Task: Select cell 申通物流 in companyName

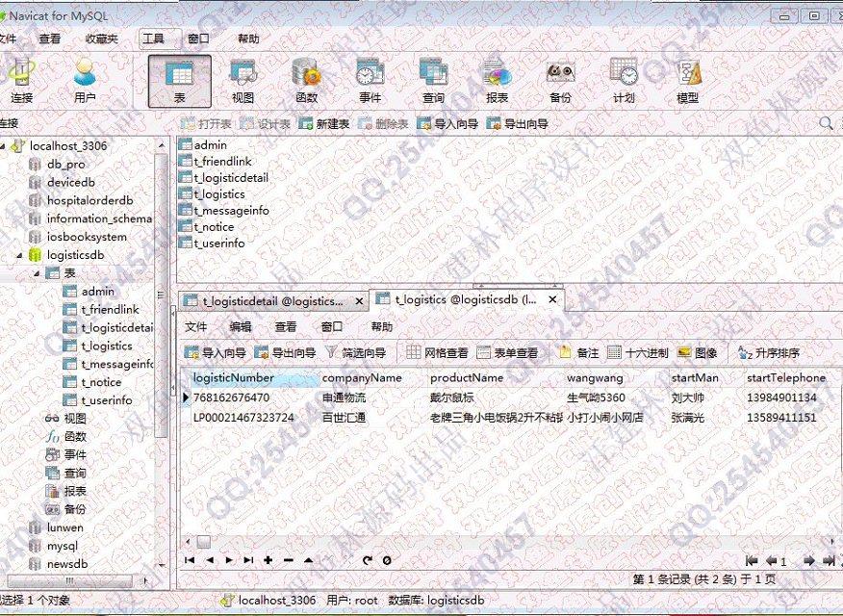Action: tap(373, 398)
